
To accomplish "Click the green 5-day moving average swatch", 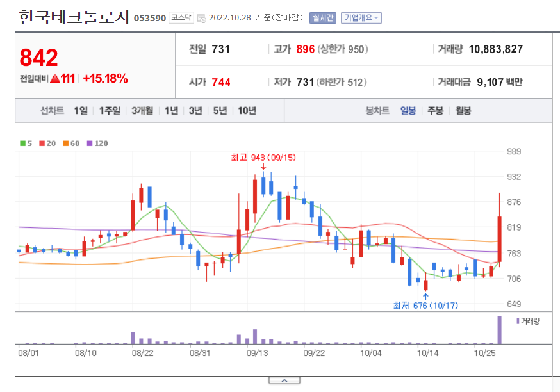I will [x=23, y=143].
